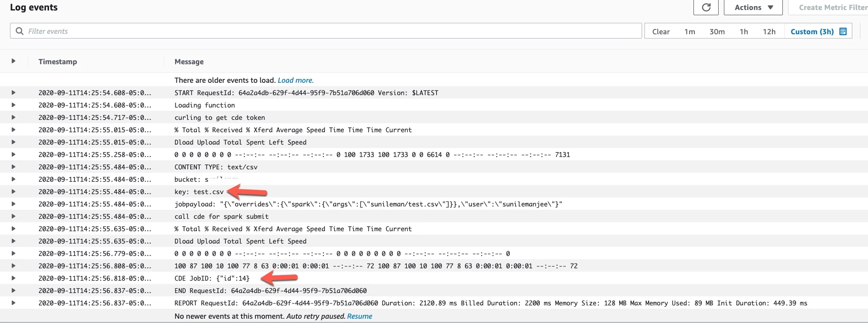Expand the START RequestId log row
The width and height of the screenshot is (868, 323).
tap(13, 92)
